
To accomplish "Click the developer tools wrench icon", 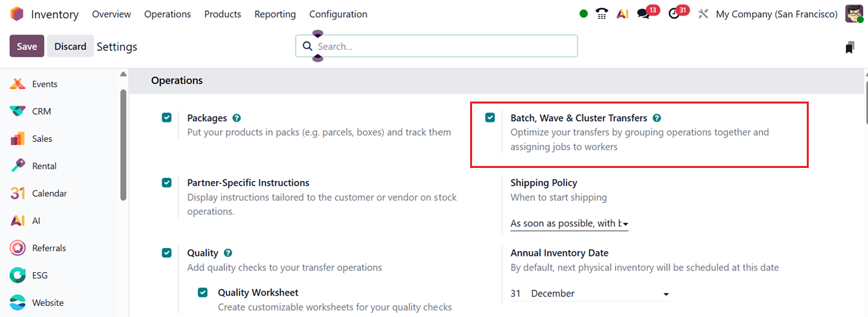I will [x=703, y=14].
